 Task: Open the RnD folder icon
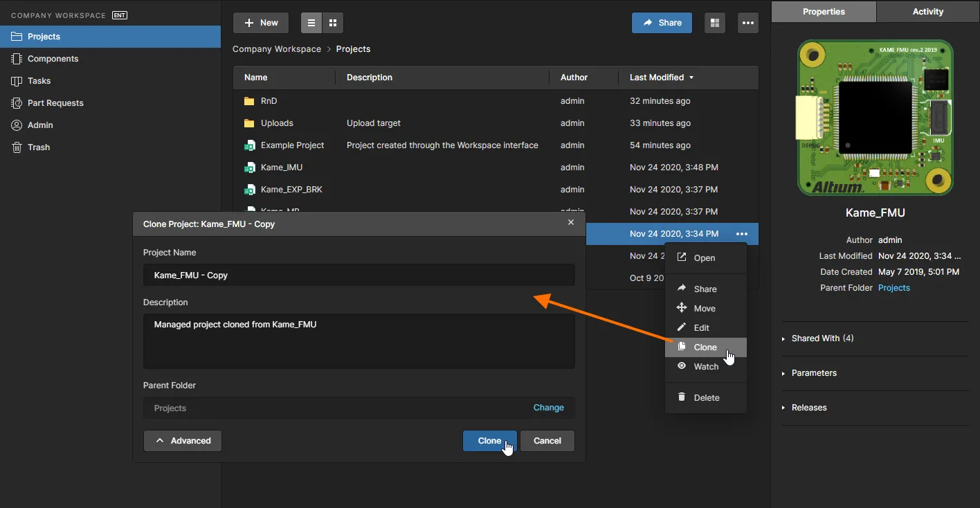click(250, 101)
